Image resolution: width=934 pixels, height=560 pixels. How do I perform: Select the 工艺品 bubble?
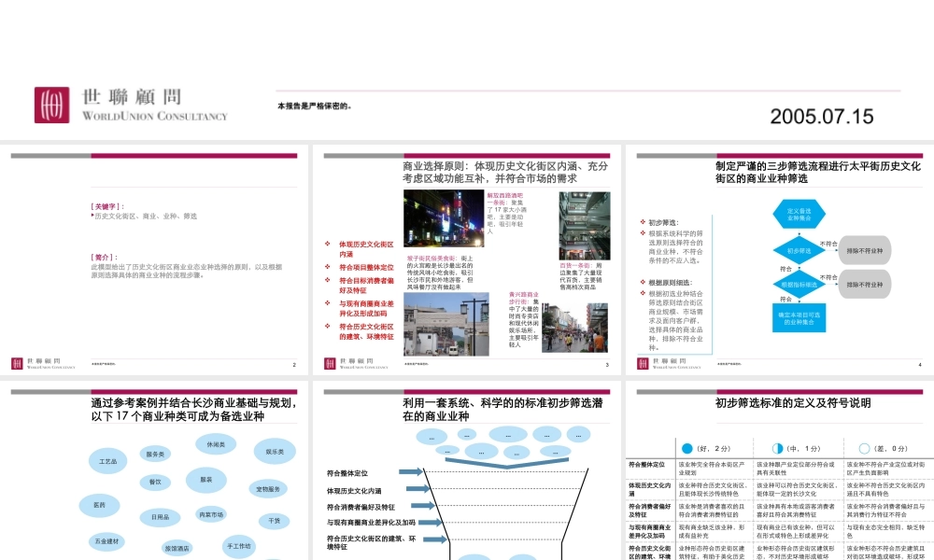(107, 461)
